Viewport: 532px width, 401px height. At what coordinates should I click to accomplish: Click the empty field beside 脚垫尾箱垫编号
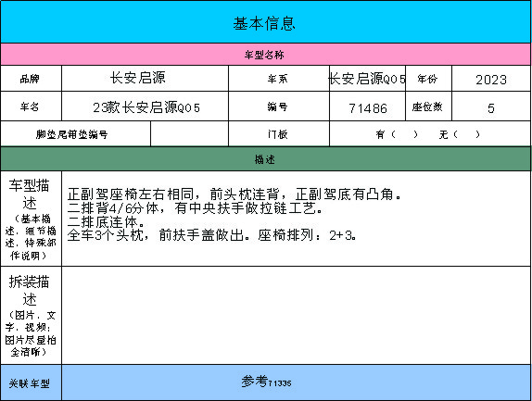coord(190,134)
